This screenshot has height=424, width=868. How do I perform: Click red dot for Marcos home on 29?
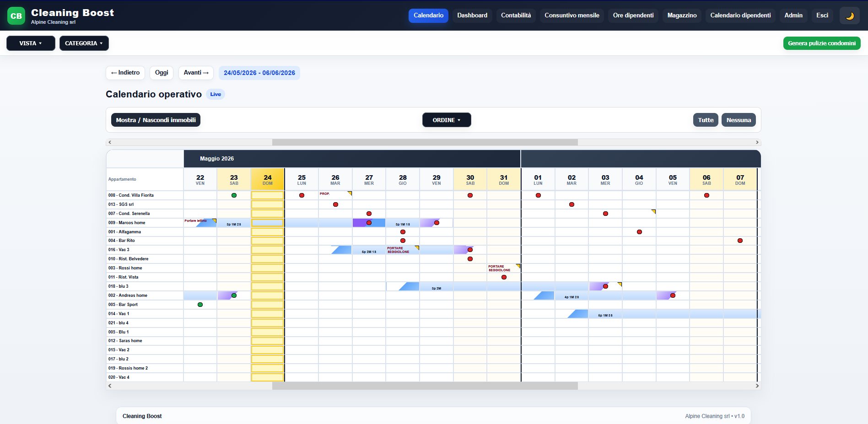coord(437,223)
